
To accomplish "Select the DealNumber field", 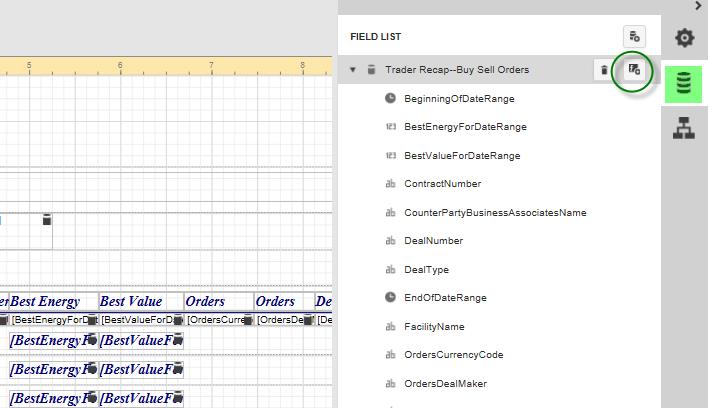I will (x=433, y=241).
